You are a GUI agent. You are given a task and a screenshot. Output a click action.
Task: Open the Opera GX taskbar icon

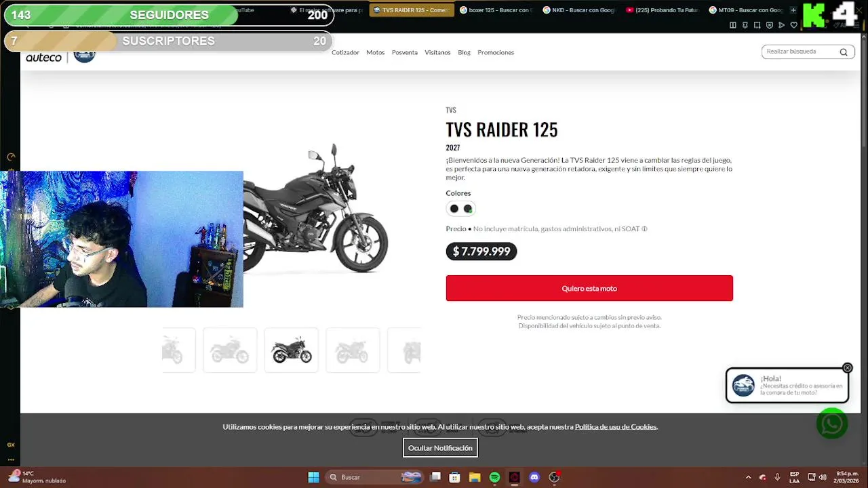pos(514,477)
